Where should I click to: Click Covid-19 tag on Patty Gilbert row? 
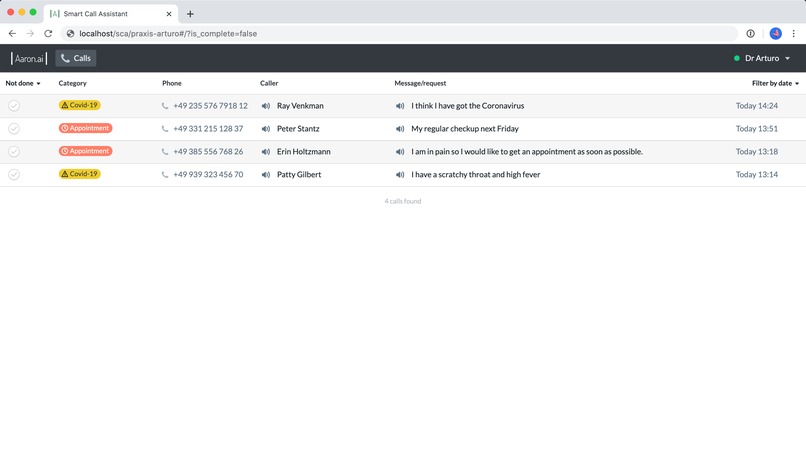tap(79, 174)
